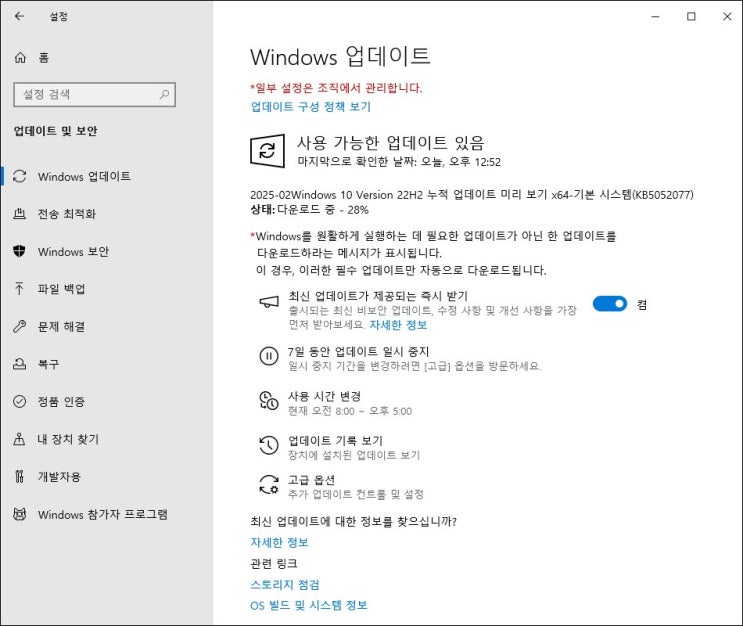Screen dimensions: 743x626
Task: Click the 개발자용 tools icon
Action: click(x=19, y=476)
